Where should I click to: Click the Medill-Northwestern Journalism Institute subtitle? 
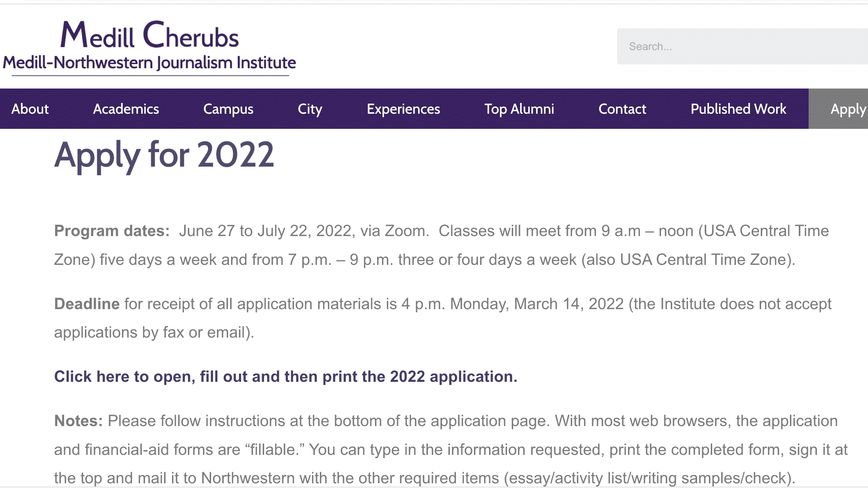click(150, 63)
